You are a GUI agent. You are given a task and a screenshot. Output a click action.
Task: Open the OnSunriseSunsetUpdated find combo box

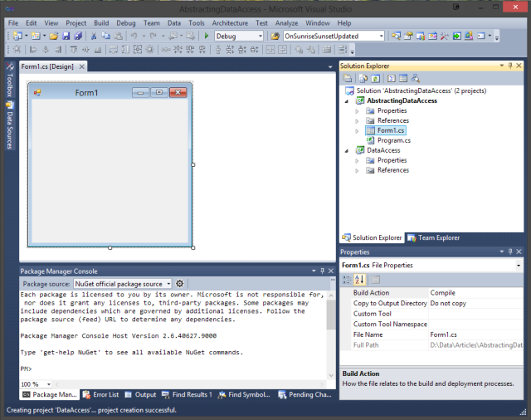382,36
